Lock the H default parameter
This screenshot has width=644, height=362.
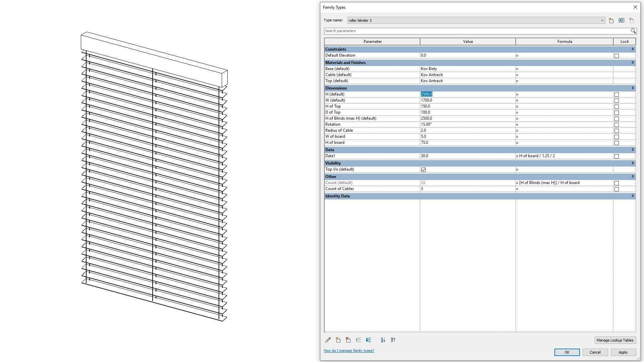pyautogui.click(x=616, y=95)
